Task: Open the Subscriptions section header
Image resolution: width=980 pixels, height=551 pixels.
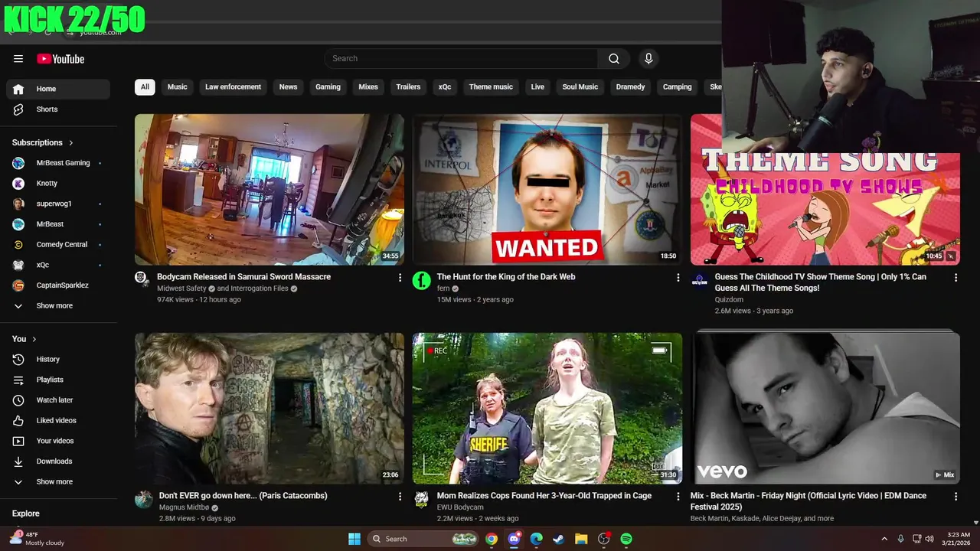Action: pyautogui.click(x=43, y=143)
